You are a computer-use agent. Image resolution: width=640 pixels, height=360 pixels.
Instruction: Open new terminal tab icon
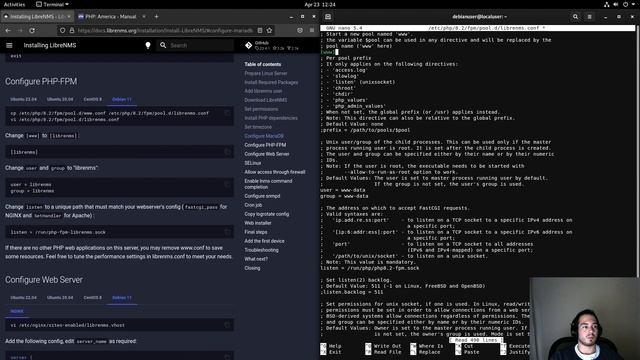pos(328,17)
